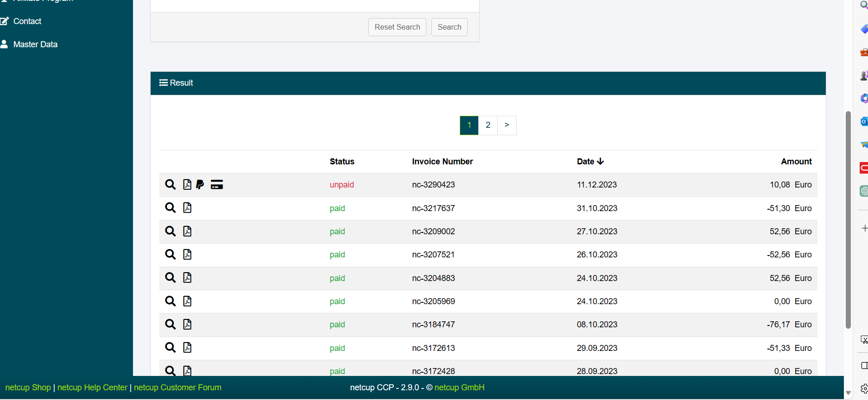View details of invoice nc-3172428
Screen dimensions: 868x400
tap(171, 370)
